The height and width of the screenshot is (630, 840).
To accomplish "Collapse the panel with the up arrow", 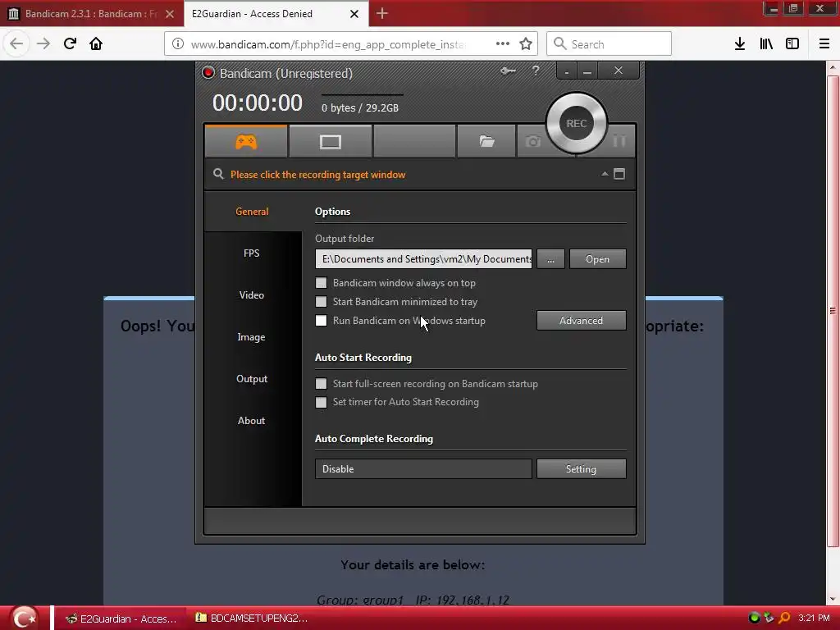I will 605,174.
